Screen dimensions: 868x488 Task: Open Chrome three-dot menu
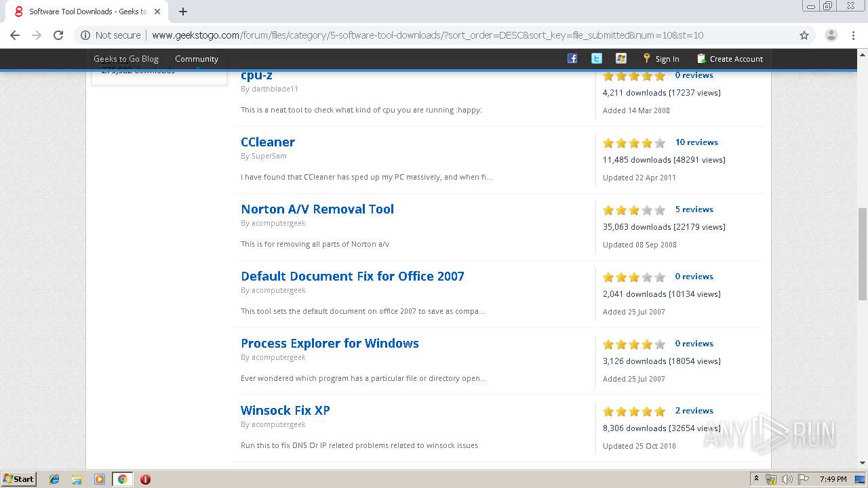[x=853, y=35]
